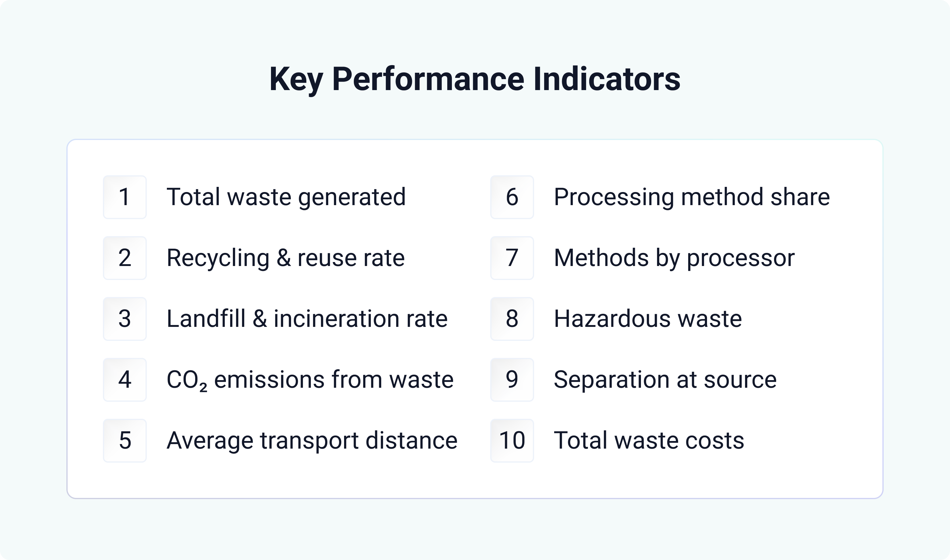Choose Average transport distance indicator
Image resolution: width=950 pixels, height=560 pixels.
coord(312,441)
